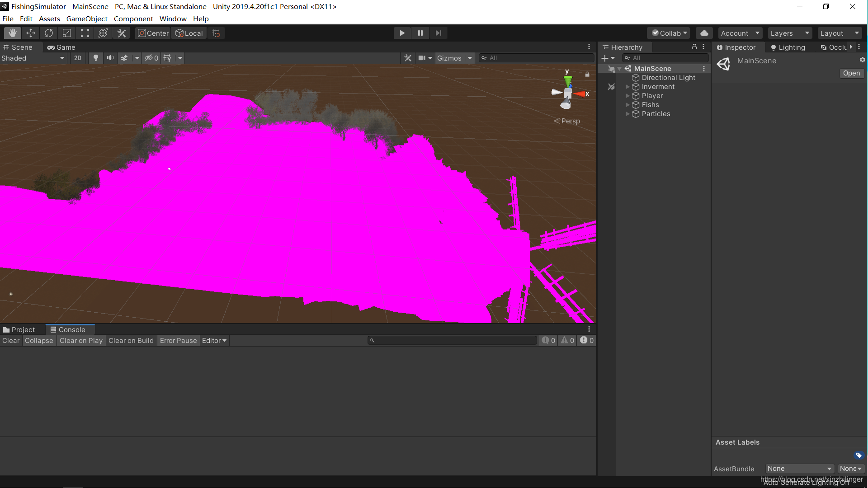Switch to the Game tab
The width and height of the screenshot is (868, 488).
pos(61,47)
